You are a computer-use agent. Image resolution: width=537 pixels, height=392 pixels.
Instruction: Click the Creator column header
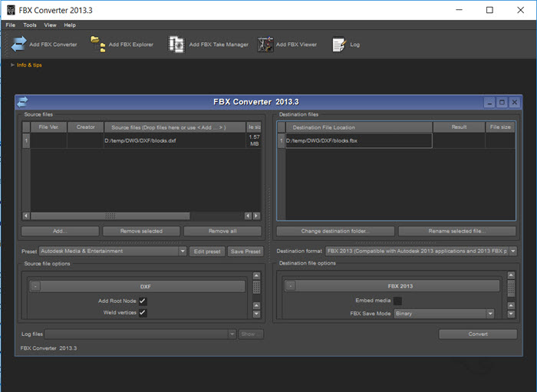coord(86,127)
